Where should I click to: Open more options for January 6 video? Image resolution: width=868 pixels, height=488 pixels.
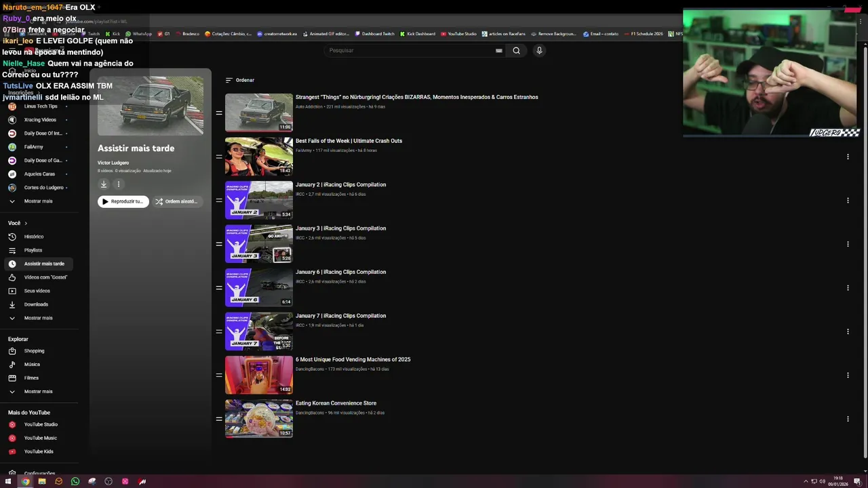click(848, 288)
